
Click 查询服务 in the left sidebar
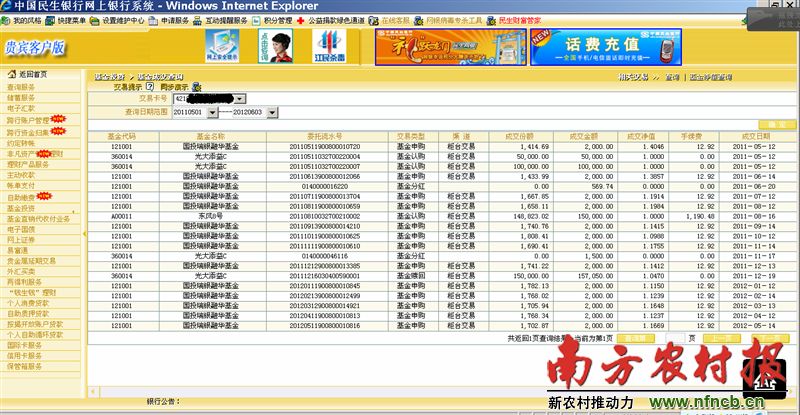(22, 87)
